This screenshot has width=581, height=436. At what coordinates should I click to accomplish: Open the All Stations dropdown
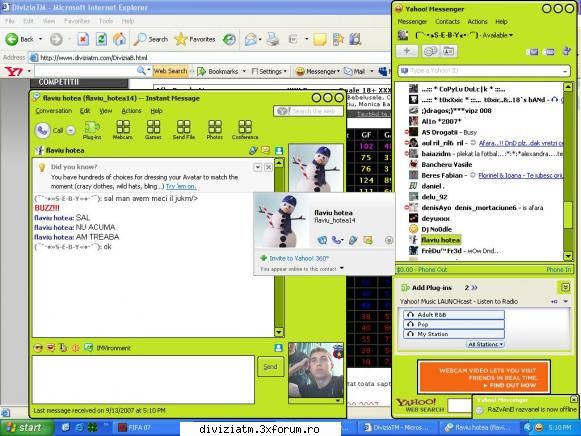pyautogui.click(x=485, y=344)
